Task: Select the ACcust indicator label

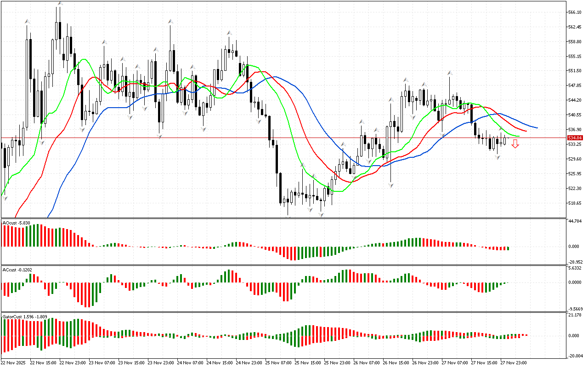Action: coord(17,270)
